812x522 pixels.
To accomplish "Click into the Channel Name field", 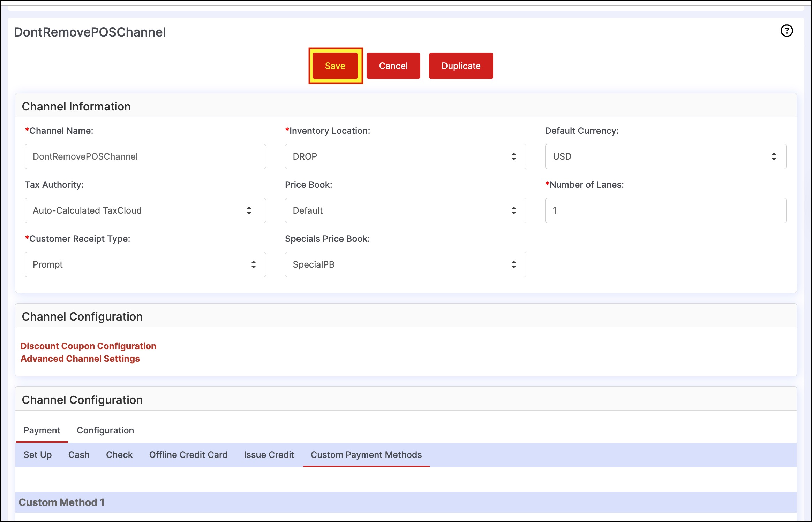I will [145, 156].
